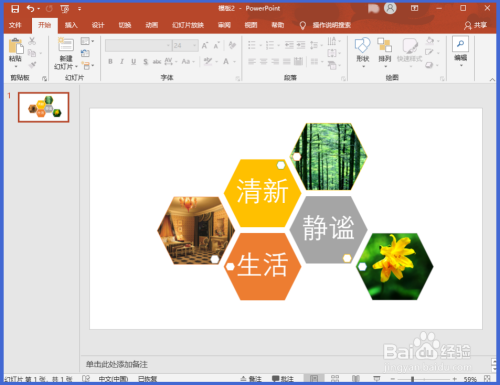Open the font size 24 dropdown
This screenshot has height=385, width=500.
tap(194, 45)
